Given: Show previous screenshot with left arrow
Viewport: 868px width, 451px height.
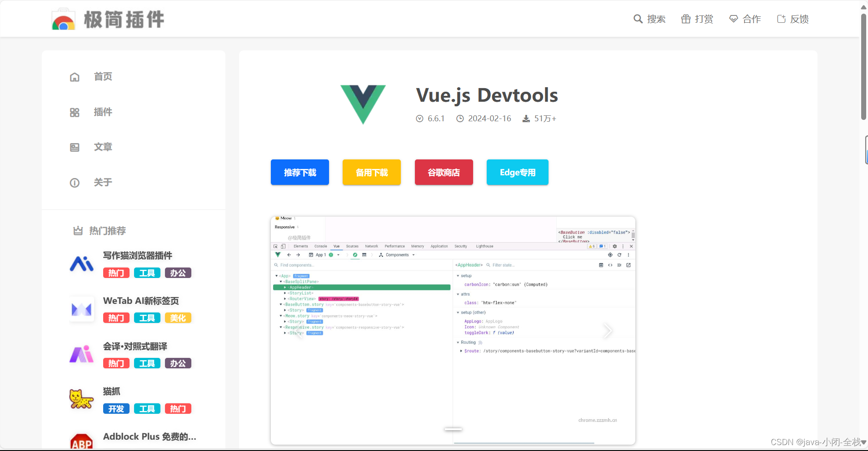Looking at the screenshot, I should [298, 331].
